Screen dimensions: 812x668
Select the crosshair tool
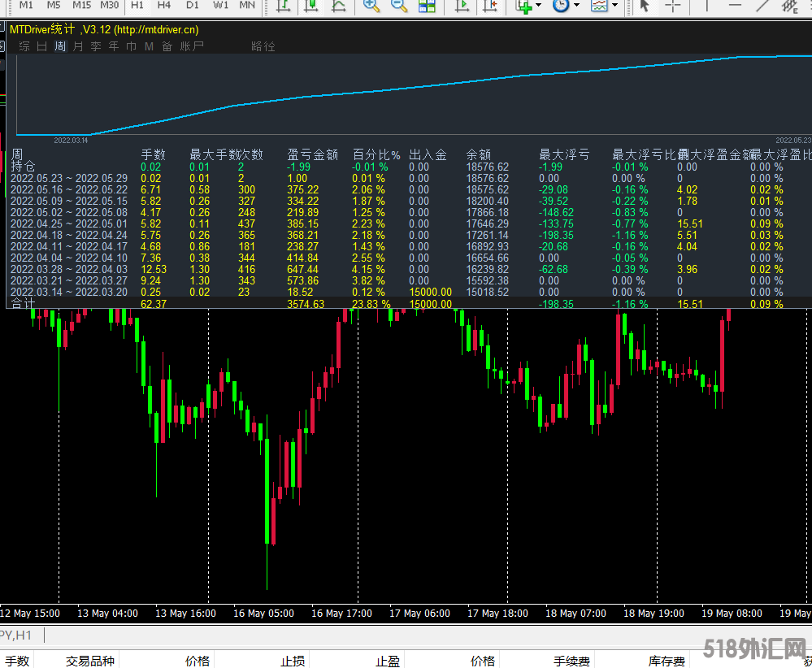pyautogui.click(x=673, y=6)
